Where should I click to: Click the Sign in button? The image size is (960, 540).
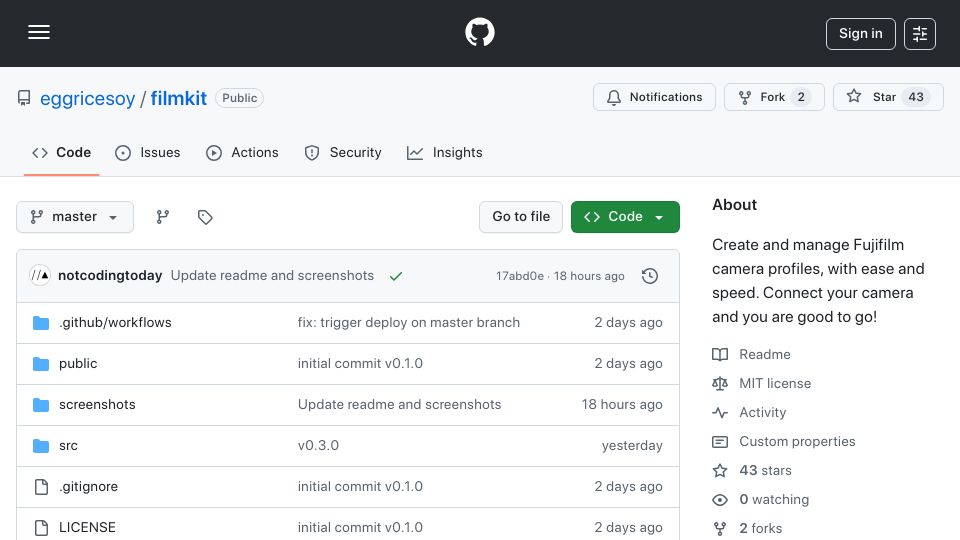860,34
